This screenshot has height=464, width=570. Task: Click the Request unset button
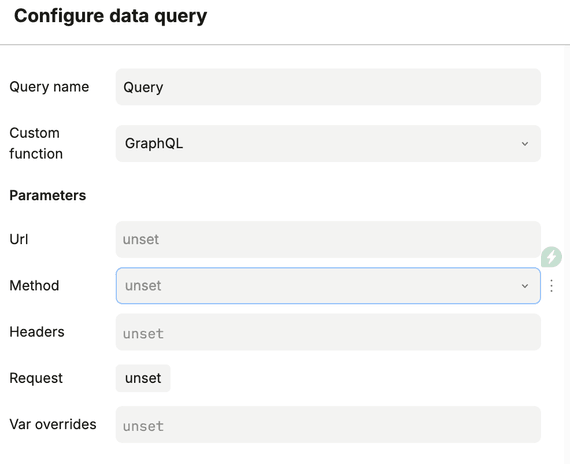pyautogui.click(x=143, y=378)
